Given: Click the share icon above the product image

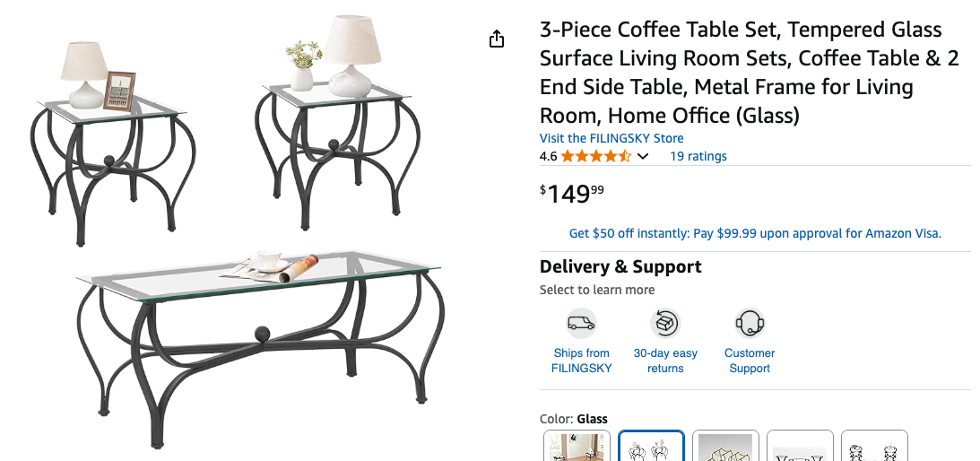Looking at the screenshot, I should click(497, 39).
